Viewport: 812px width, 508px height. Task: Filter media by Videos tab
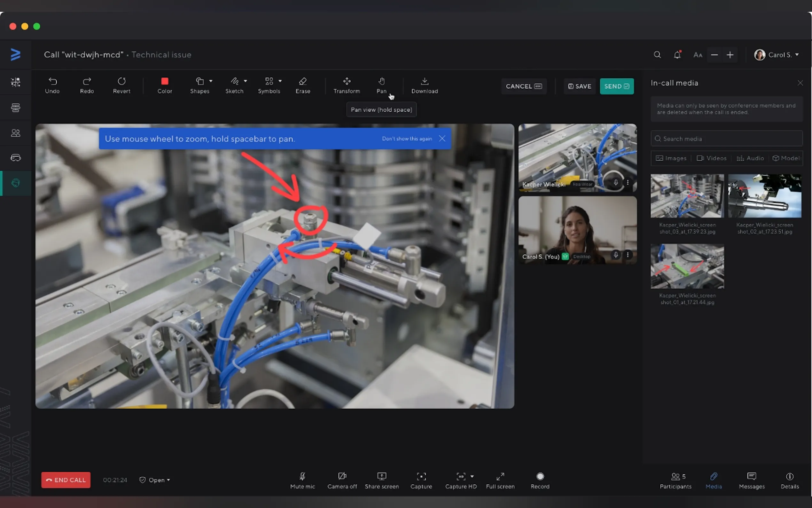tap(711, 158)
